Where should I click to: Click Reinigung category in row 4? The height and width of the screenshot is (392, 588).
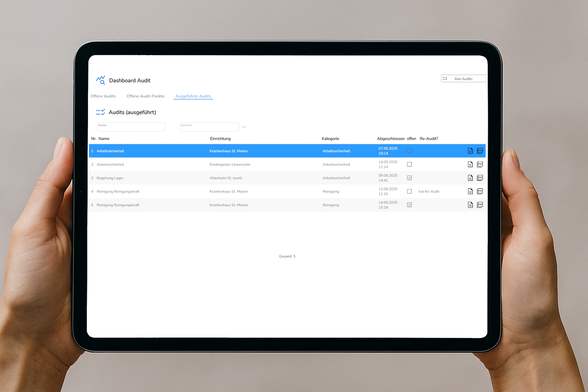331,191
